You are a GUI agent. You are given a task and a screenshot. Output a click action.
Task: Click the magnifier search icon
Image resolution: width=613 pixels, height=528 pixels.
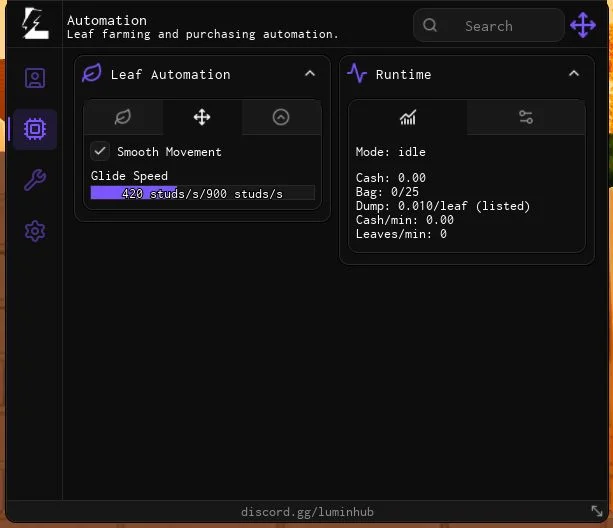pos(430,25)
